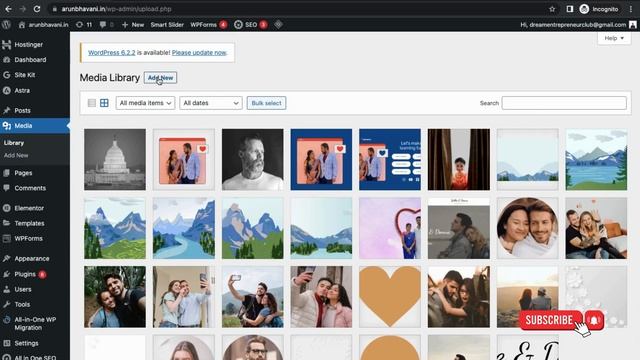Click the Bulk select button

(x=267, y=103)
